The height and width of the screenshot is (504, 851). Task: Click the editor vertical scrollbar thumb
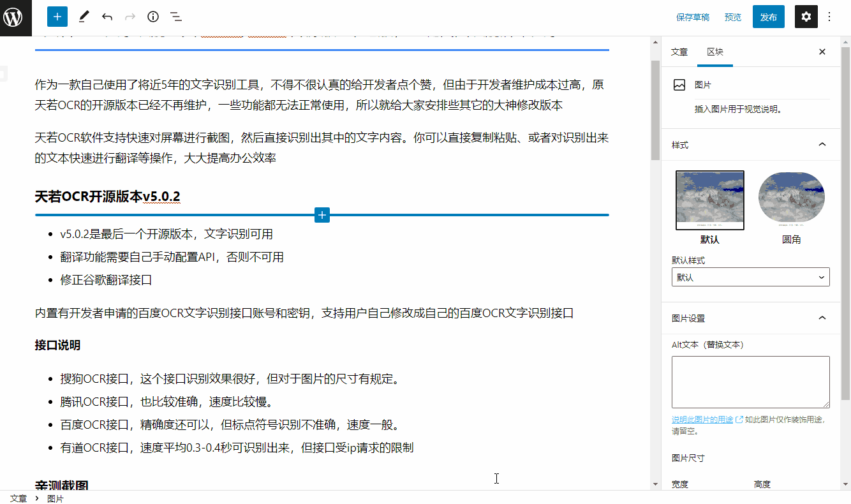click(x=655, y=110)
